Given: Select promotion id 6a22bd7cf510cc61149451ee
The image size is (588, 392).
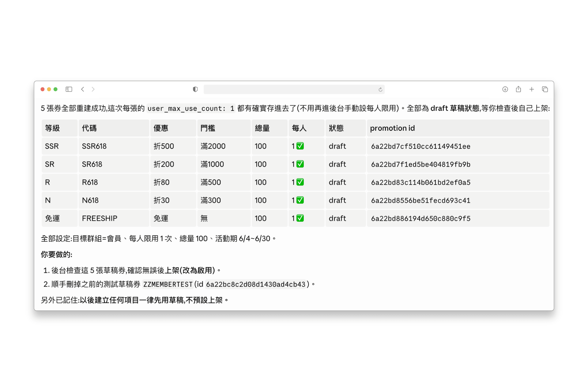Looking at the screenshot, I should (x=420, y=146).
